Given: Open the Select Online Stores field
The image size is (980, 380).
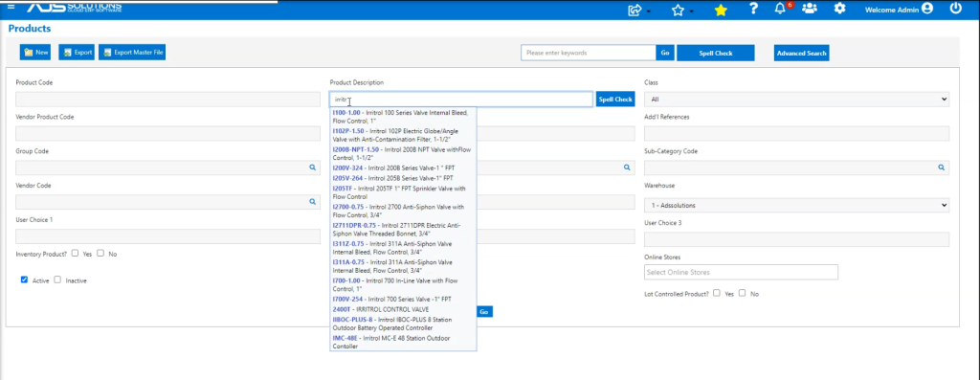Looking at the screenshot, I should [x=741, y=272].
